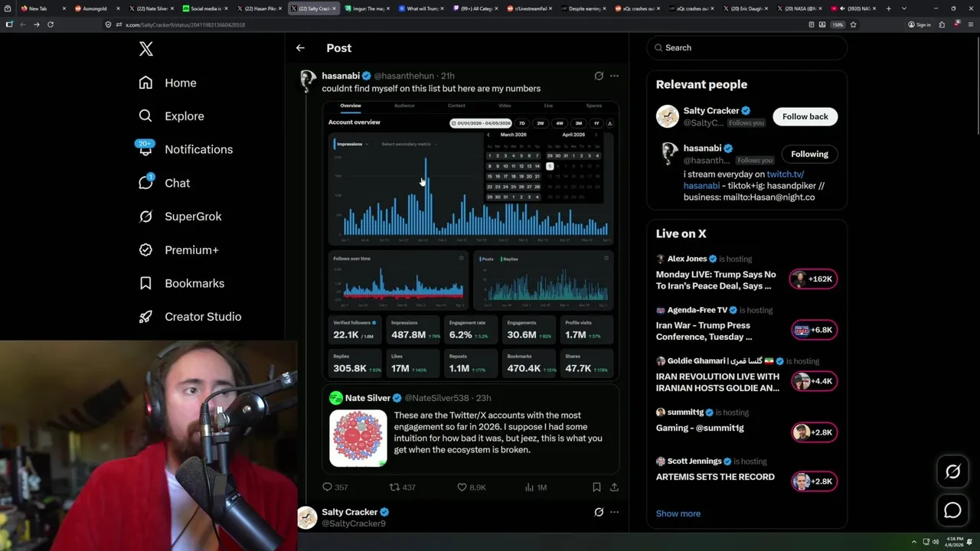Open the three-dot menu on Salty Cracker's post
980x551 pixels.
[614, 512]
